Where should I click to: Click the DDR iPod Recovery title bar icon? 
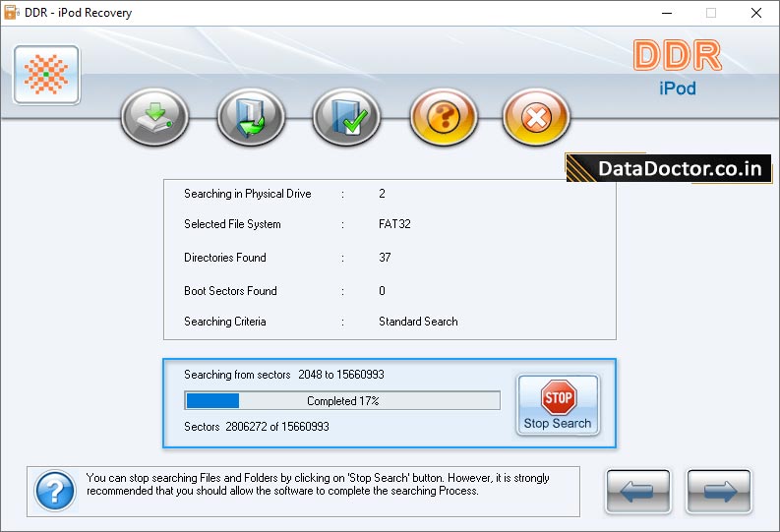[11, 13]
